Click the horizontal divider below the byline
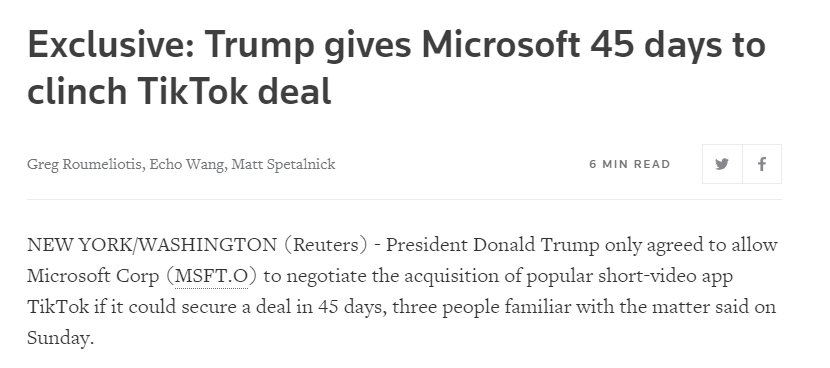The height and width of the screenshot is (368, 830). point(404,200)
